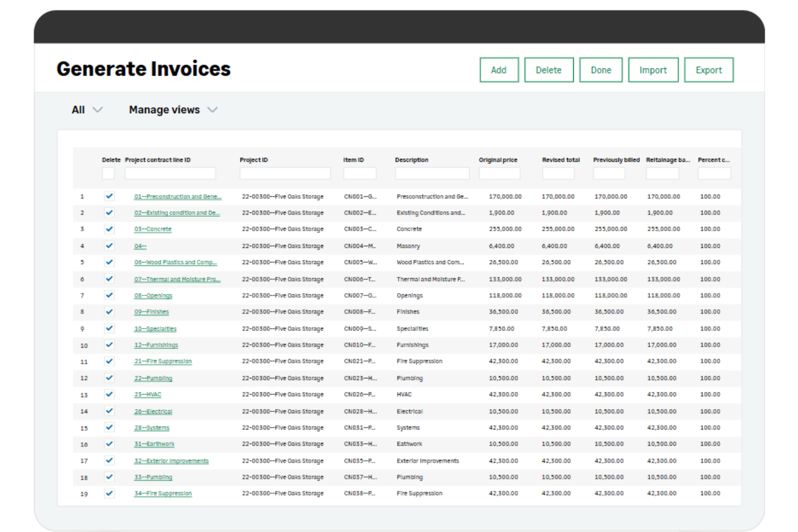Open the 08--Openings contract line link
Image resolution: width=798 pixels, height=532 pixels.
coord(154,295)
